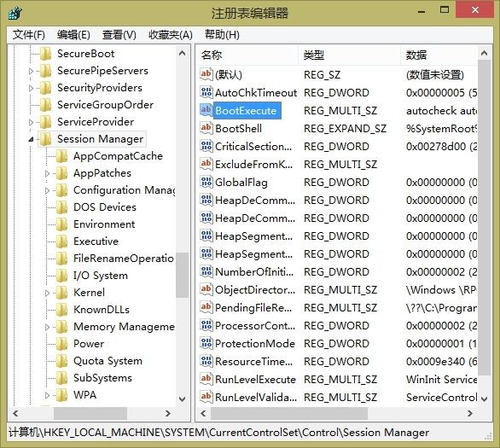This screenshot has width=500, height=448.
Task: Select the CriticalSection... value row
Action: point(339,147)
